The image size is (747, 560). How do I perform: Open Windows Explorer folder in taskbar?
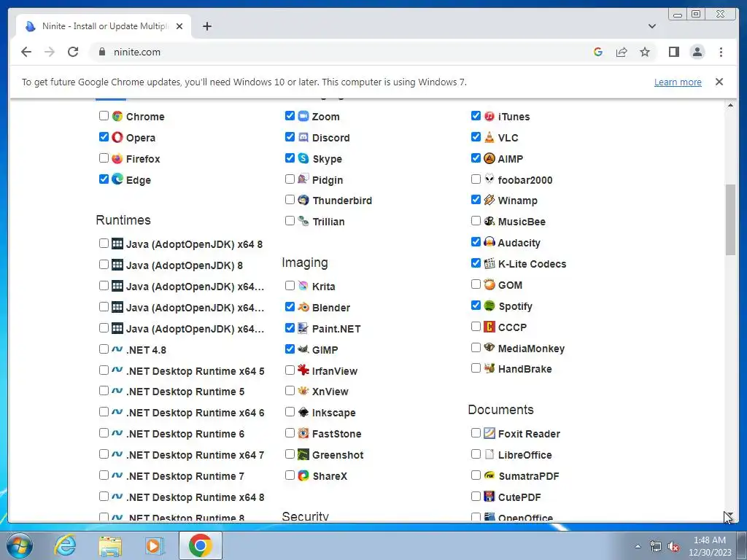click(110, 545)
